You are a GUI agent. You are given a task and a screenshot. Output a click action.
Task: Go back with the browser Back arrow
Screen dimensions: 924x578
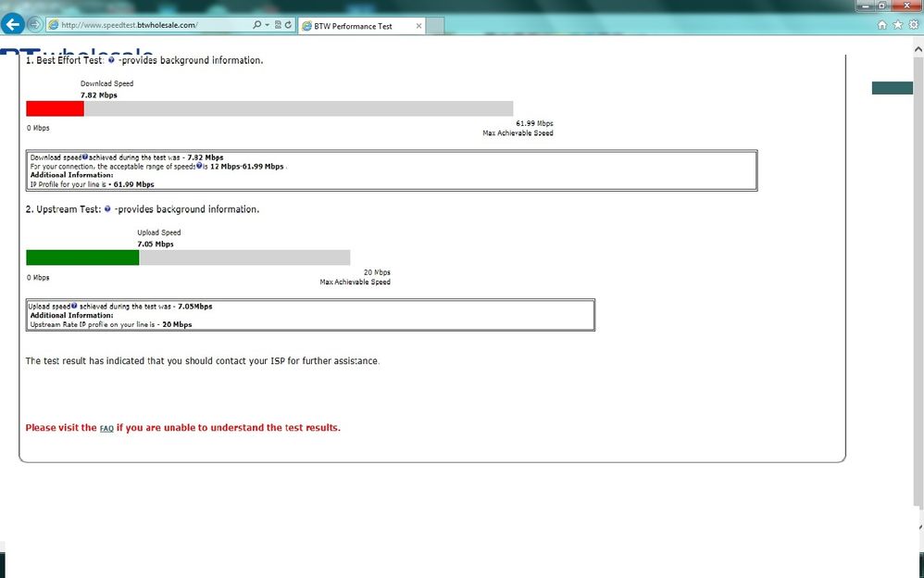[12, 25]
